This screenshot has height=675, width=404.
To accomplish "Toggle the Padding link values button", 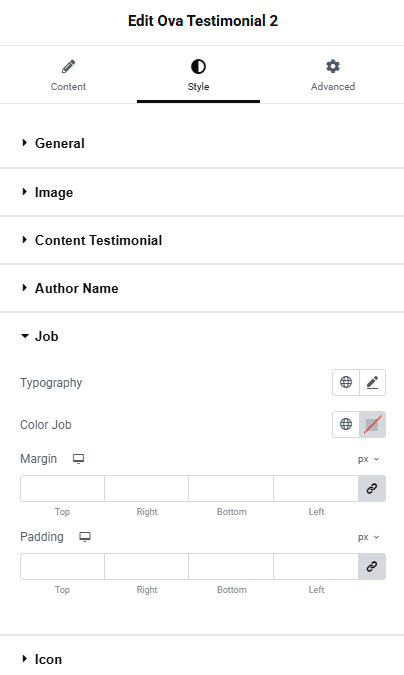I will coord(372,567).
